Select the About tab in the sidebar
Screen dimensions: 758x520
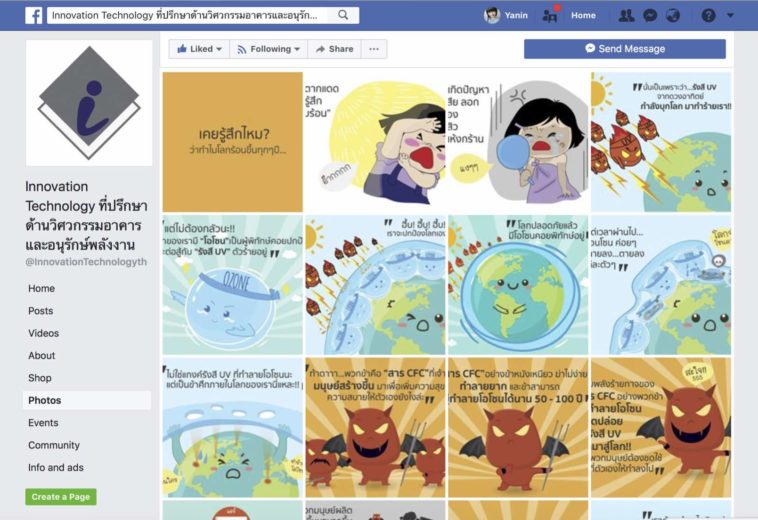[x=42, y=356]
